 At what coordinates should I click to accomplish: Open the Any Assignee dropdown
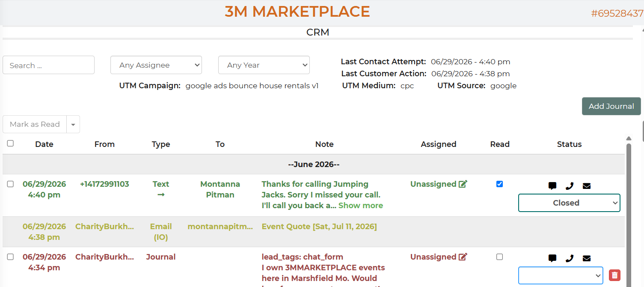(x=156, y=65)
